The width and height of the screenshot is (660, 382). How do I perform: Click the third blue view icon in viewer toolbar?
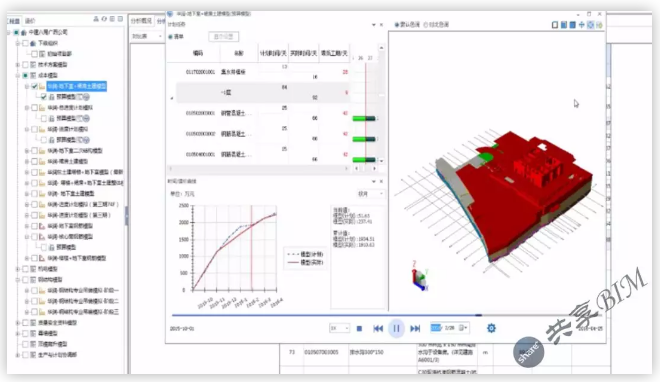click(572, 25)
